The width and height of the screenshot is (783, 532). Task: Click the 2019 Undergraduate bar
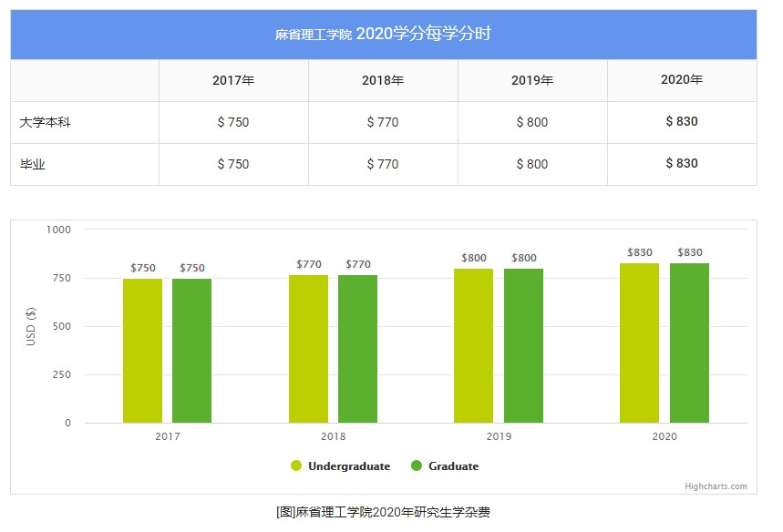click(x=474, y=346)
